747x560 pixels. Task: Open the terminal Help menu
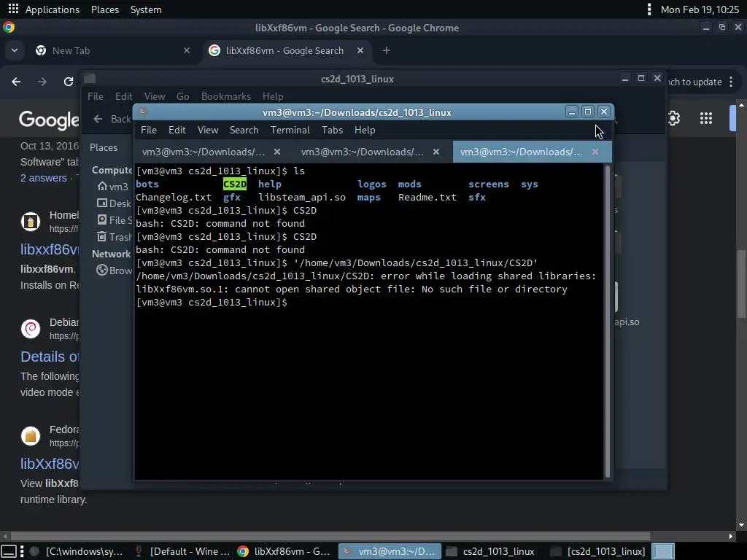365,130
